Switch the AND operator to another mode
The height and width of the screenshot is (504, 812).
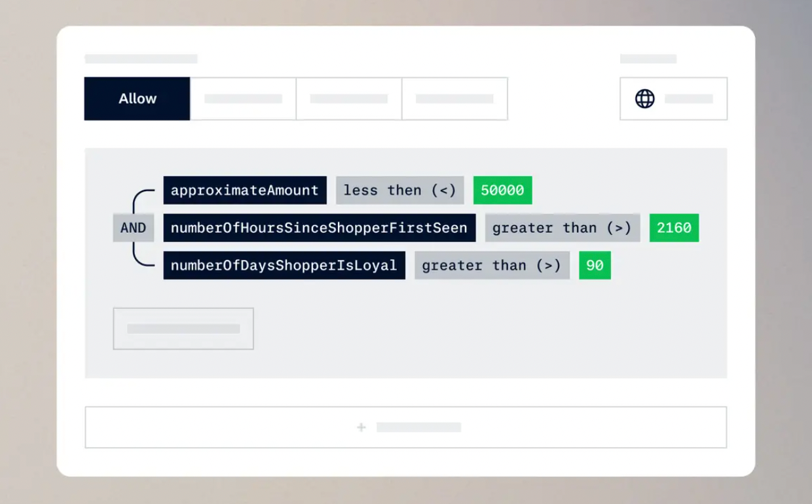(x=134, y=228)
